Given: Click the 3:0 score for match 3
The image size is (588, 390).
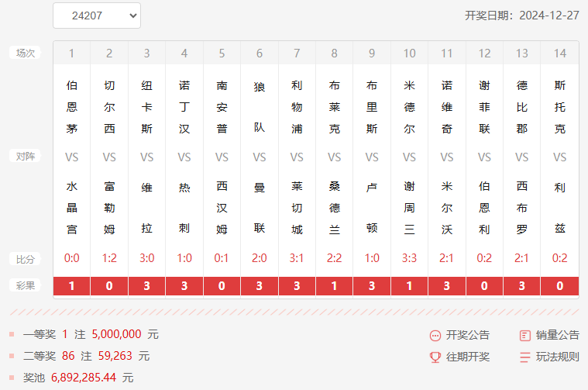Looking at the screenshot, I should click(x=146, y=258).
